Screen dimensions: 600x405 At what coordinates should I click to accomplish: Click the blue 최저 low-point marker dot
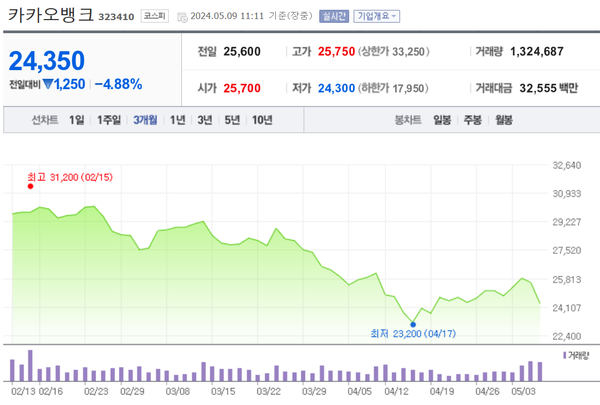coord(413,324)
